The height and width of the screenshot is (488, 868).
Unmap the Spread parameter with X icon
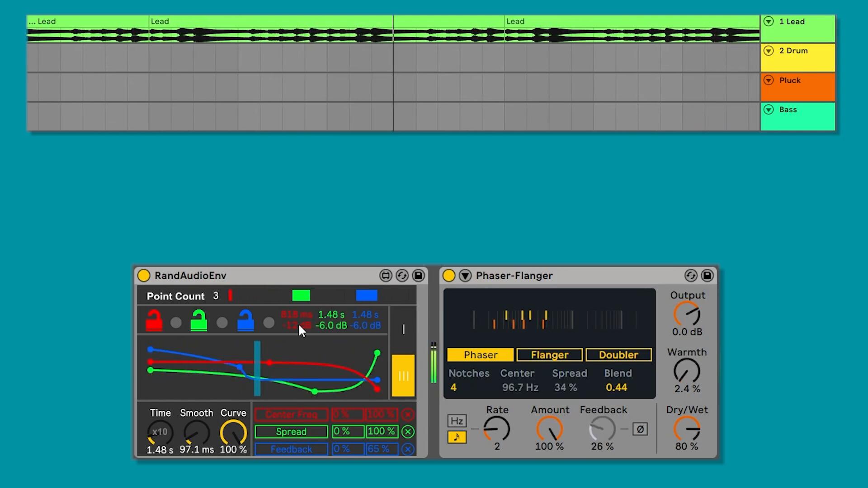(x=408, y=432)
